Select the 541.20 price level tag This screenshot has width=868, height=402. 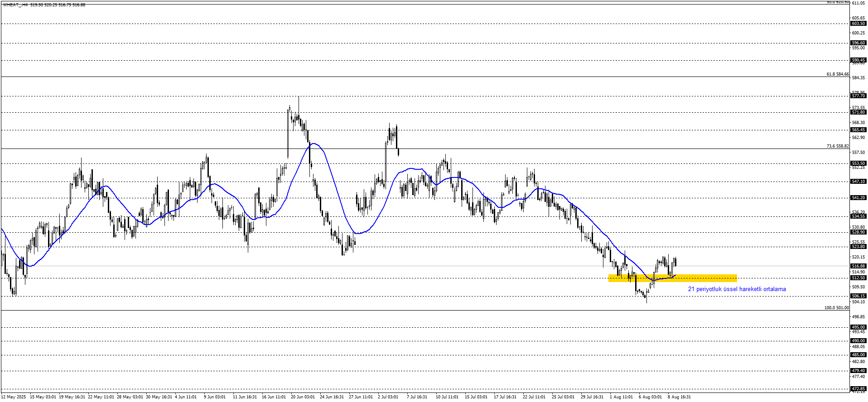click(858, 198)
